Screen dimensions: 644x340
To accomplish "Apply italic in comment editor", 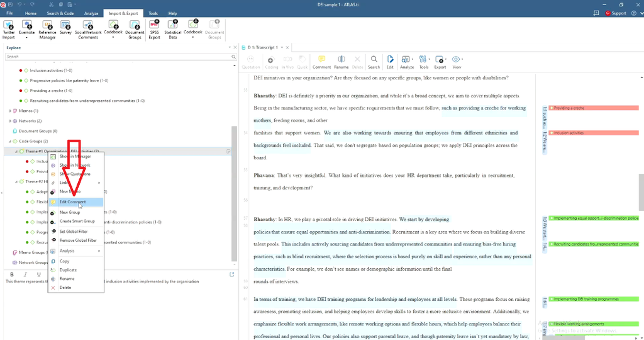I will click(25, 275).
